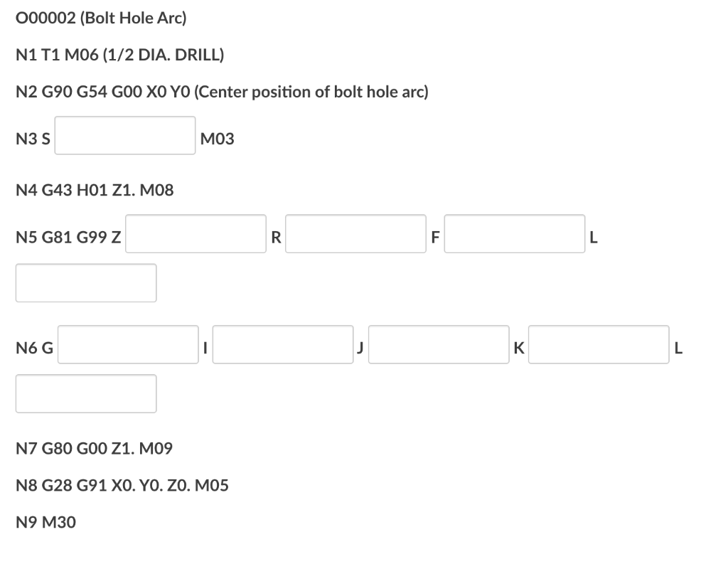Screen dimensions: 728x569
Task: Select the L repeat count box below line N5
Action: coord(85,282)
